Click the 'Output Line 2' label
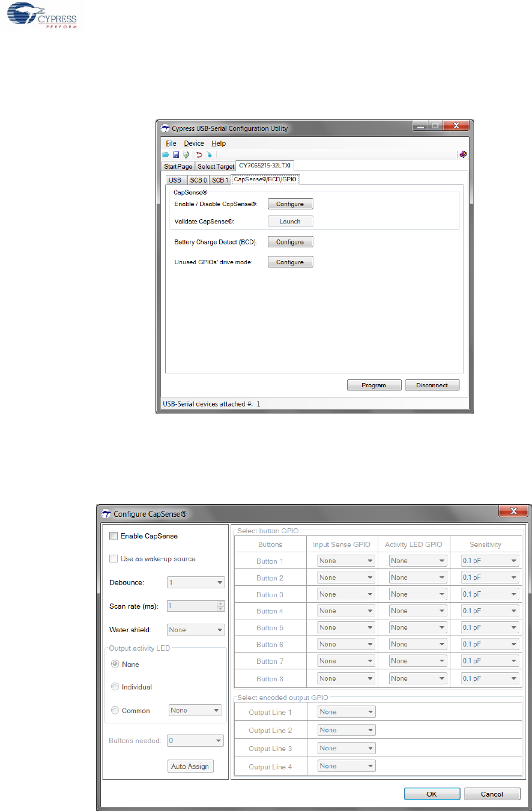This screenshot has width=532, height=811. click(270, 731)
